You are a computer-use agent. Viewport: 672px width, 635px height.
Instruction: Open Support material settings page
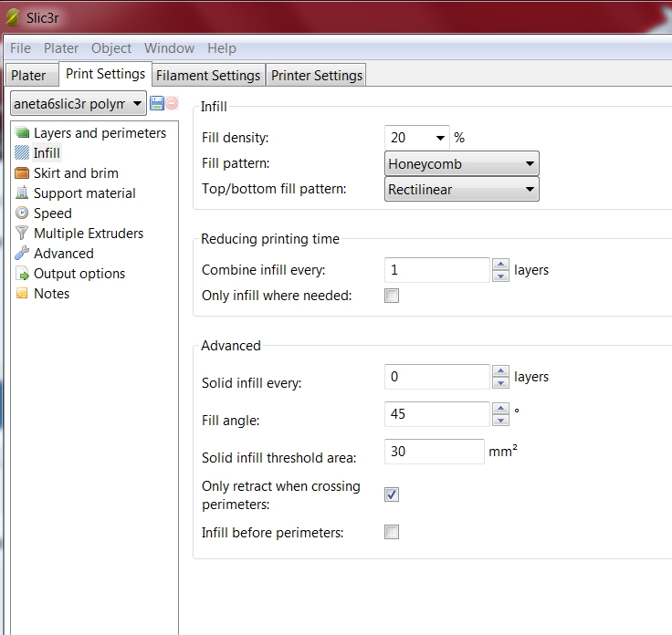tap(84, 193)
